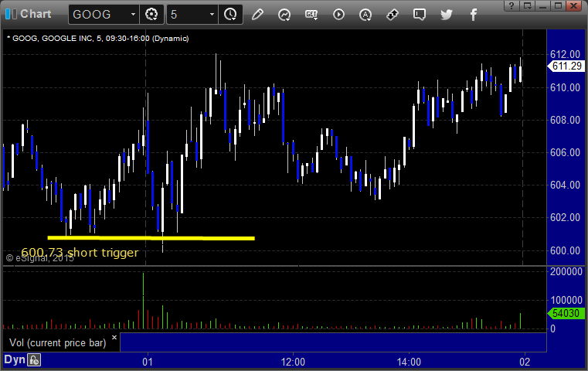Screen dimensions: 588x371
Task: Open the comment bubble icon
Action: tap(420, 15)
